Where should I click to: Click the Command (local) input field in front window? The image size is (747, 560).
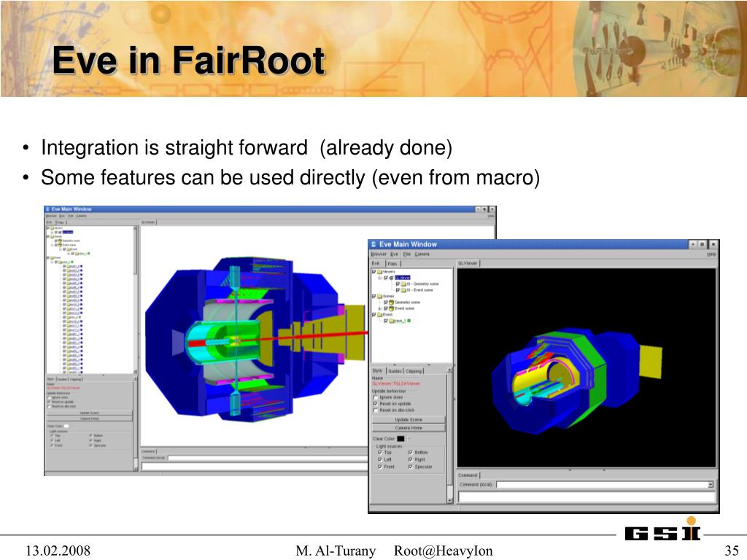pos(602,485)
